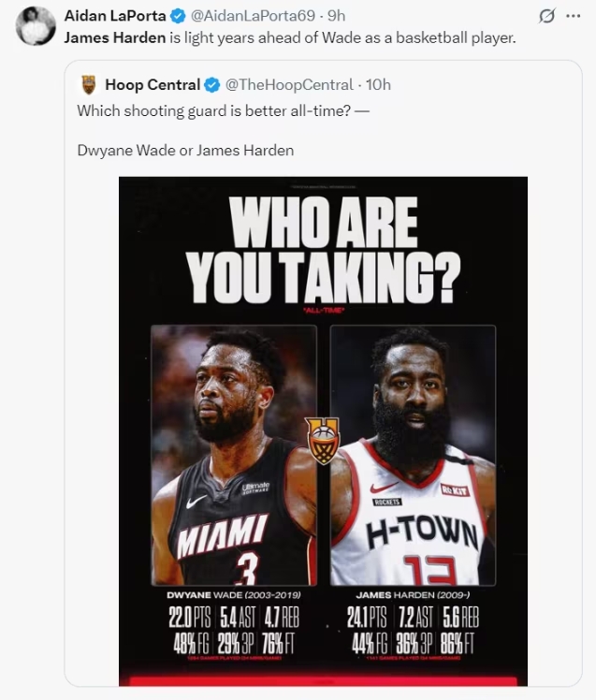Screen dimensions: 596x700
Task: Click the Dwyane Wade (2003-2019) stats block
Action: coord(234,627)
